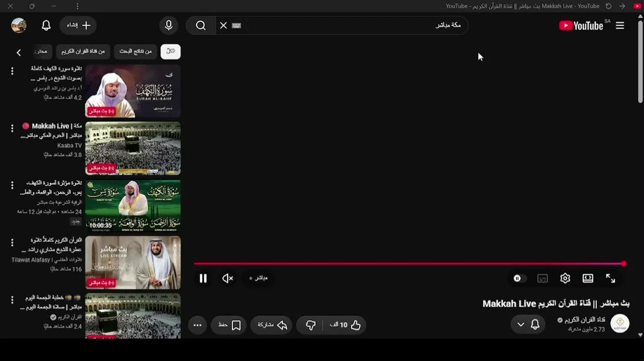This screenshot has width=644, height=361.
Task: Enter fullscreen mode in the player
Action: pos(610,278)
